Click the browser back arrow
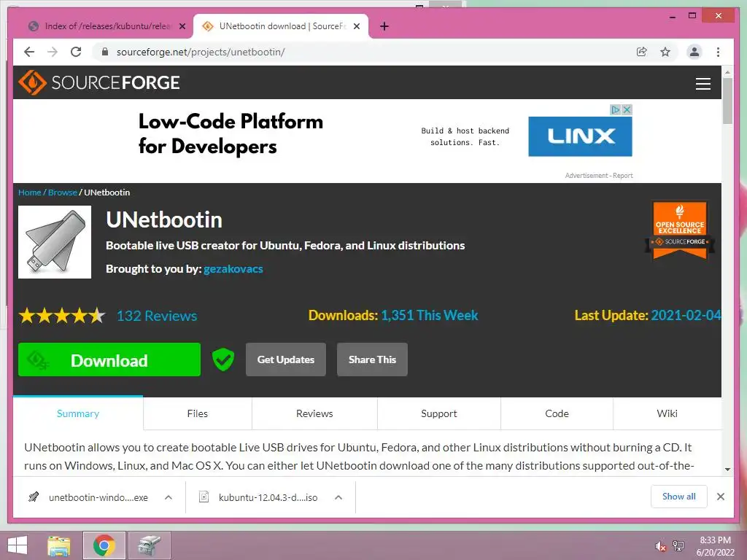The width and height of the screenshot is (747, 560). coord(29,52)
